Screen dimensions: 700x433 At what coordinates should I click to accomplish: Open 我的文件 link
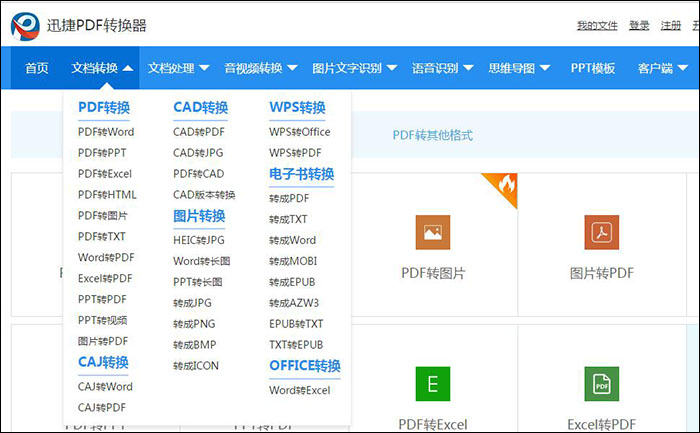597,25
